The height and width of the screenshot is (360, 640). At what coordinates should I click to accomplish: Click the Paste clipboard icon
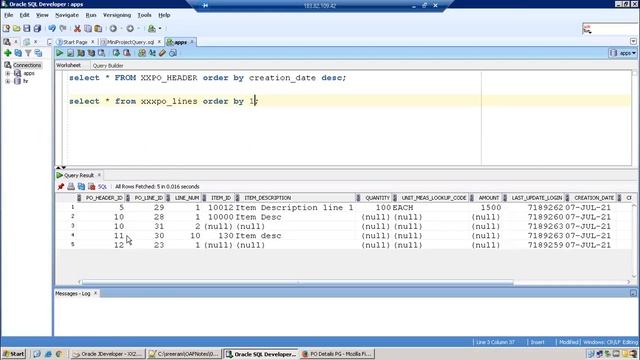tap(98, 29)
